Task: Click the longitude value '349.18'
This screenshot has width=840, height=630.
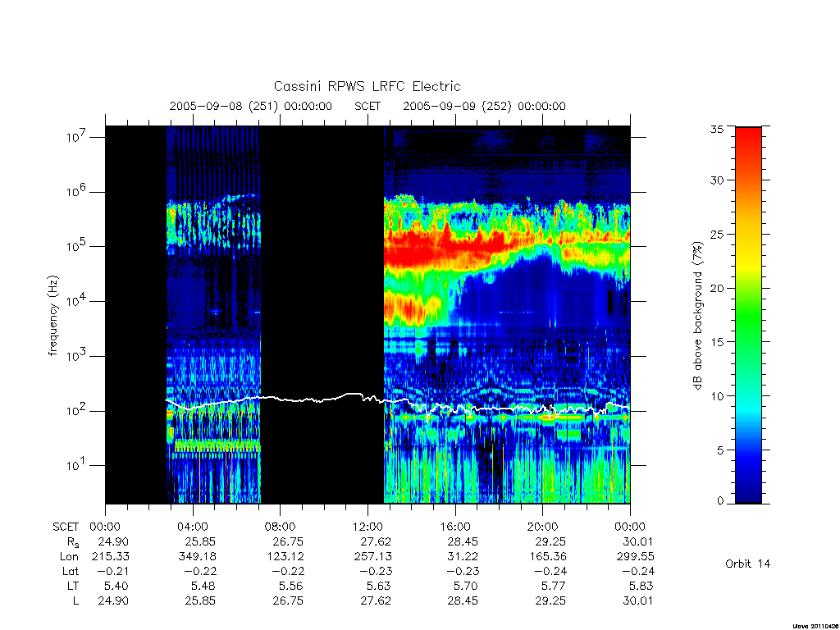Action: pos(197,557)
